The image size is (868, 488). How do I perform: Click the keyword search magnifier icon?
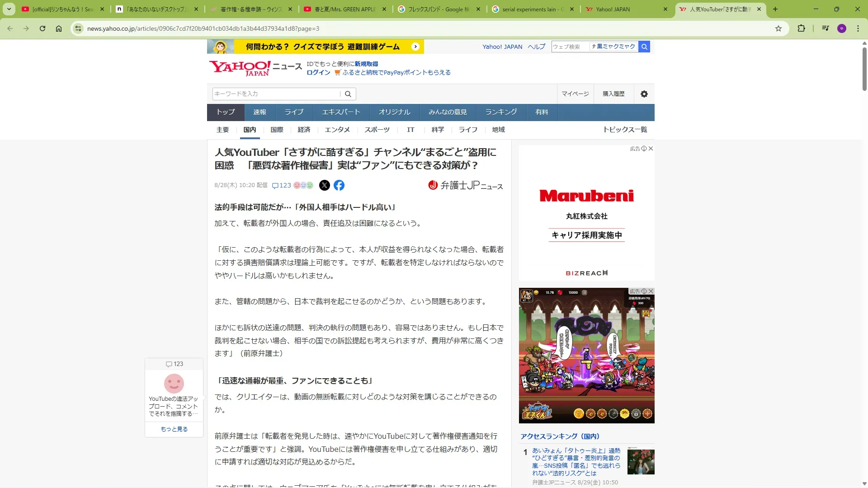coord(348,94)
